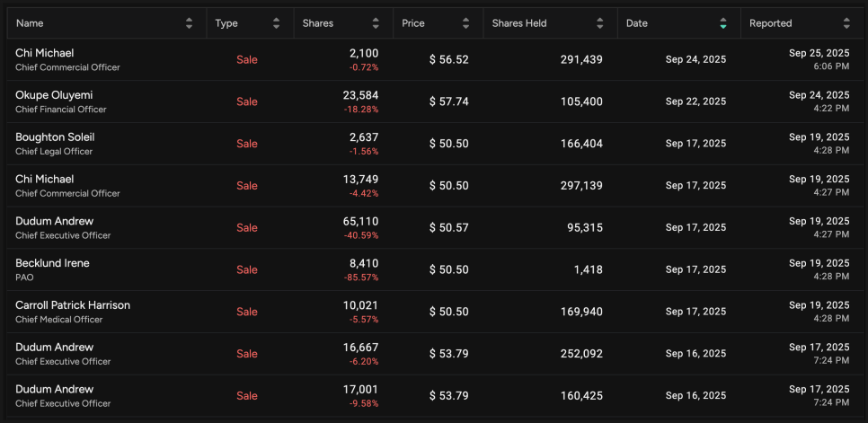
Task: Click sort arrows in Price header
Action: click(x=465, y=23)
